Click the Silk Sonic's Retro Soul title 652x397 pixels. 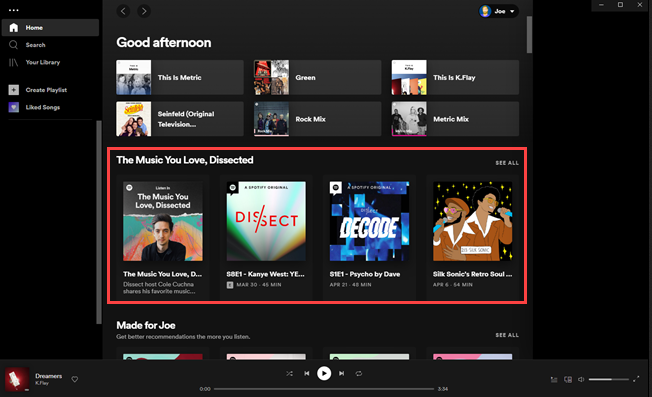point(472,274)
